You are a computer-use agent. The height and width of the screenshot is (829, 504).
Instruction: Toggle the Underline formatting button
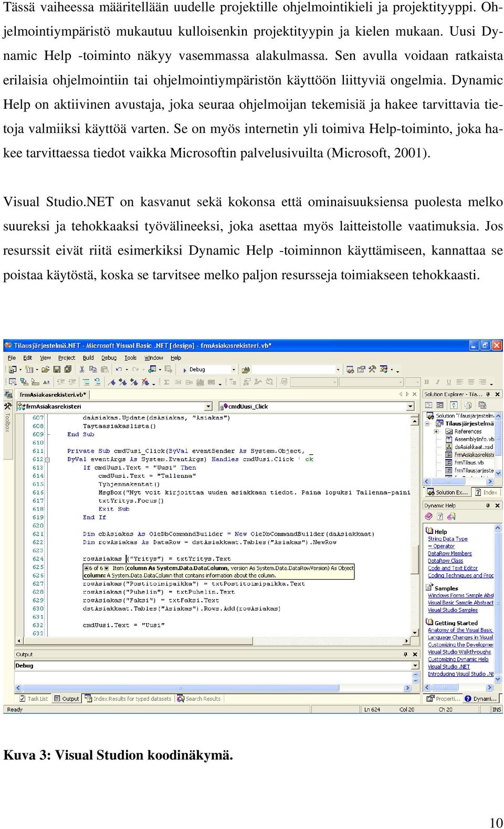(449, 382)
